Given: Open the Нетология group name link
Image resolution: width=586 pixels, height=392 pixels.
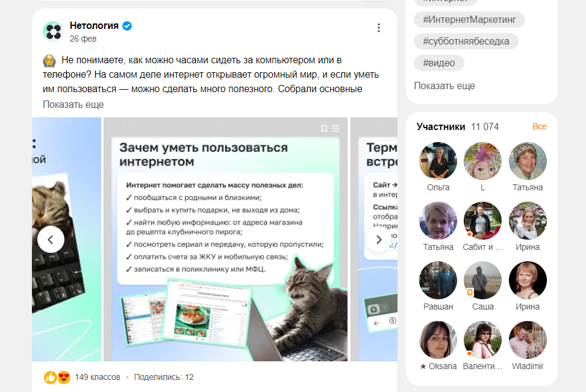Looking at the screenshot, I should click(94, 26).
